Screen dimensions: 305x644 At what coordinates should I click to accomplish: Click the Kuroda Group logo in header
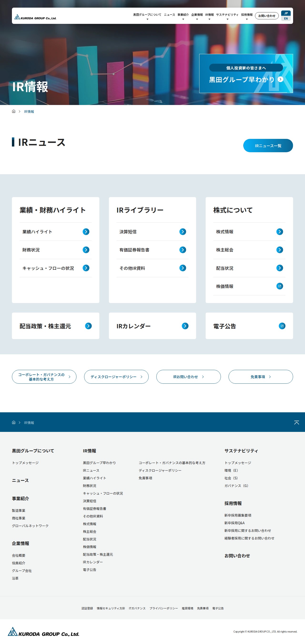(35, 17)
